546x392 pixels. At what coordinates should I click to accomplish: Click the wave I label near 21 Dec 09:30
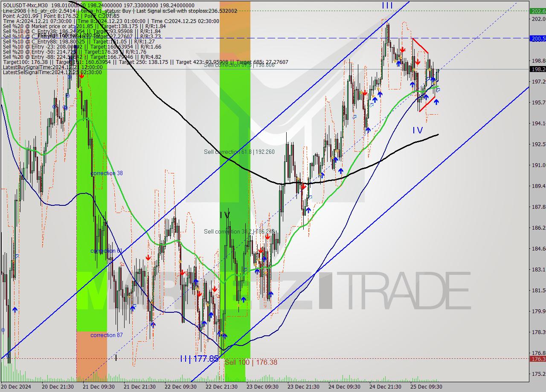click(116, 358)
